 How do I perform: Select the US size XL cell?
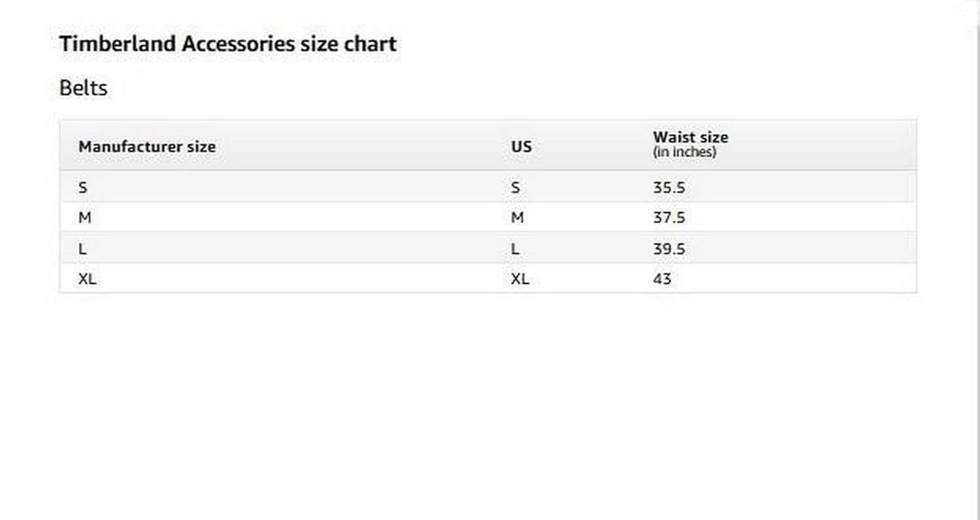(x=519, y=279)
